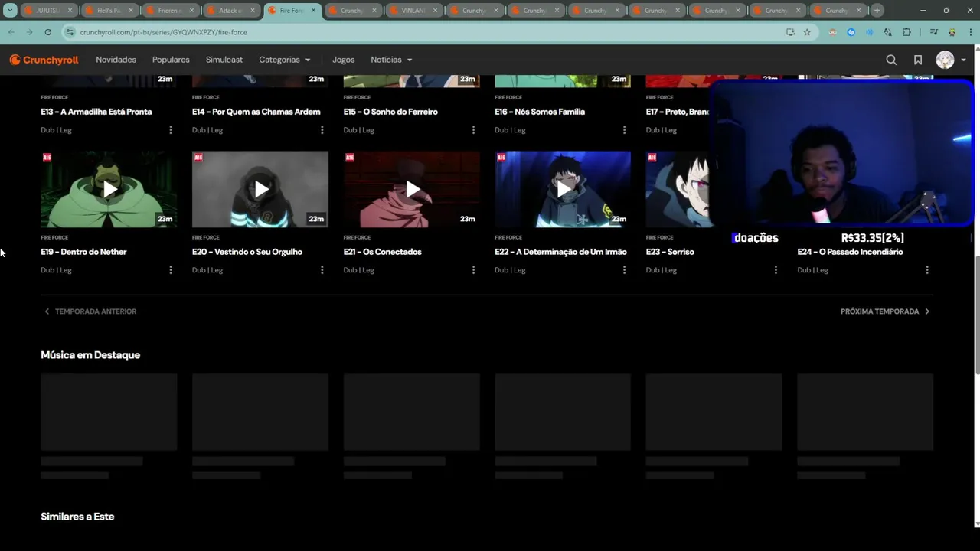Viewport: 980px width, 551px height.
Task: Open the media control music-note icon
Action: click(933, 32)
